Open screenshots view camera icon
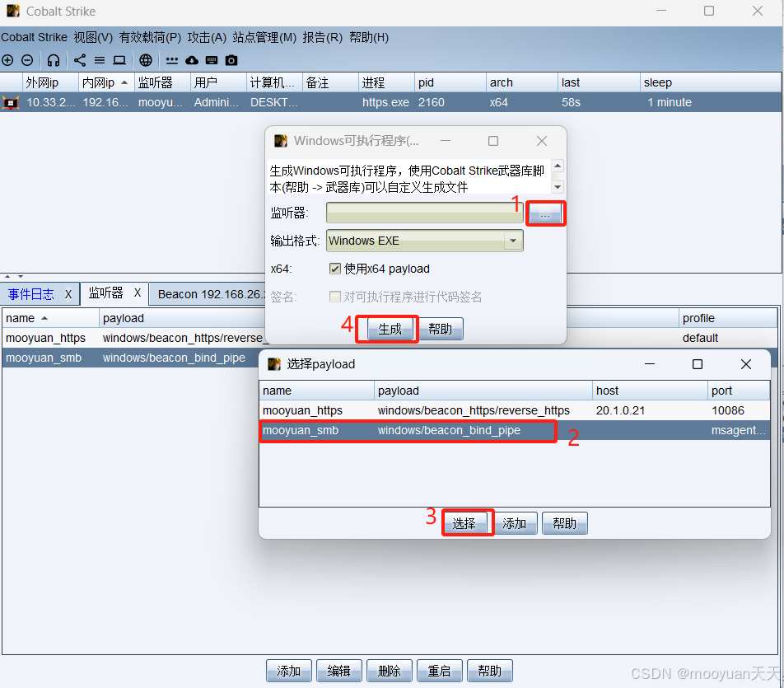 pos(231,60)
